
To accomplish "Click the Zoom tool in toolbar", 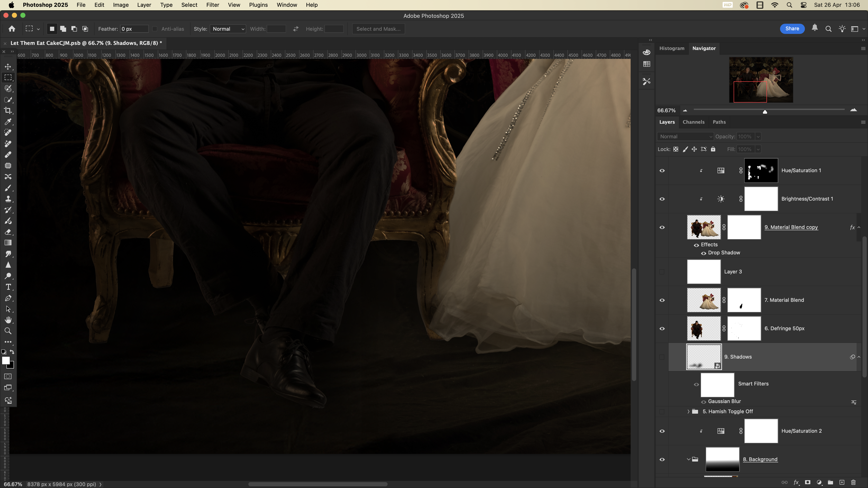I will tap(8, 331).
